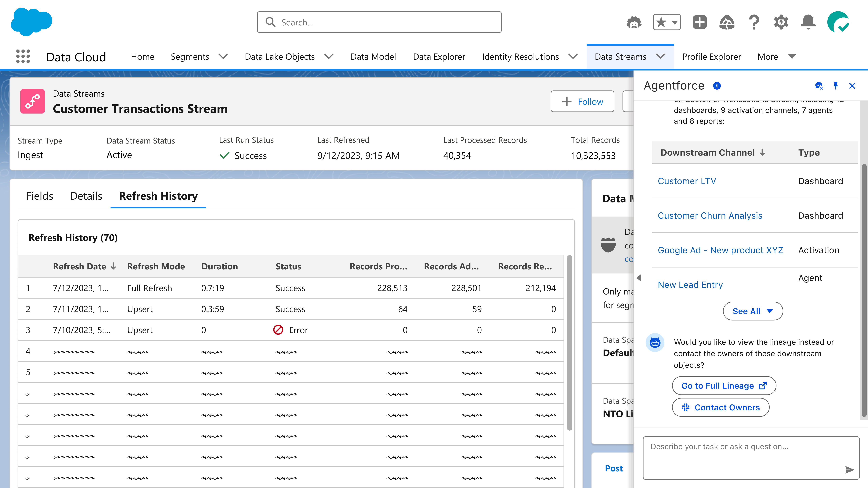The width and height of the screenshot is (868, 488).
Task: Click the global Search field
Action: [x=379, y=22]
